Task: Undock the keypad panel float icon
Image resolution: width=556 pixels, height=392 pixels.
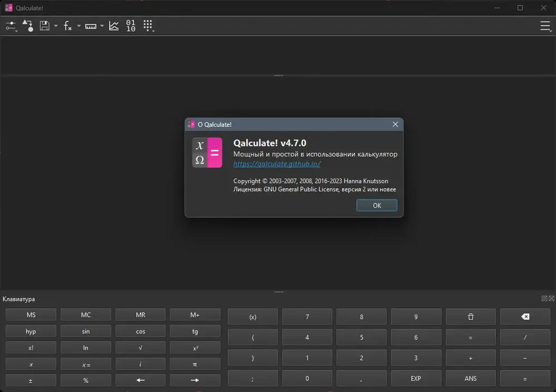Action: 544,299
